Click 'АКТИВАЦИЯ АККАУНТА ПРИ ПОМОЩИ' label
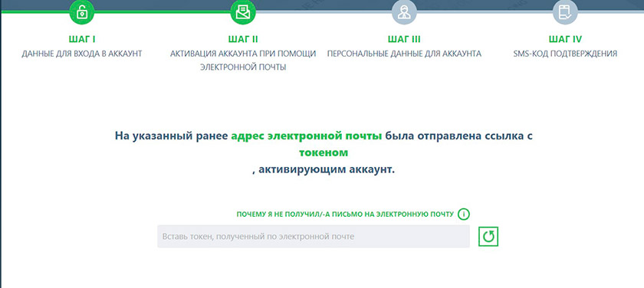 [x=243, y=54]
